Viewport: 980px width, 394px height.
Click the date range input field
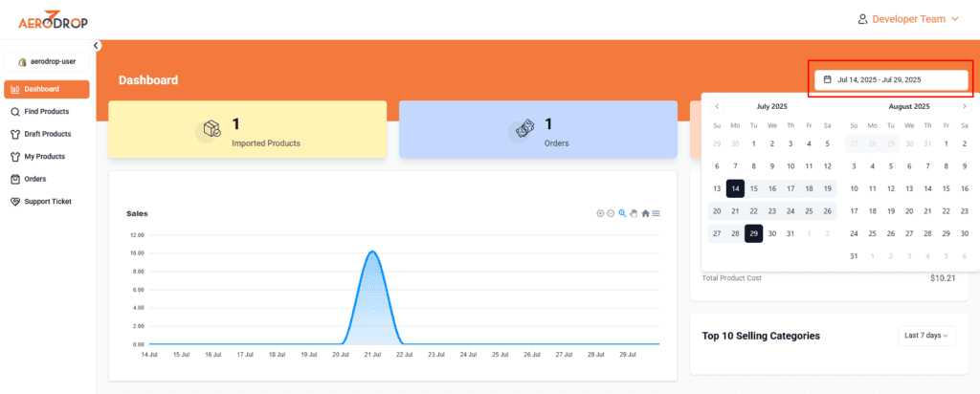(891, 79)
